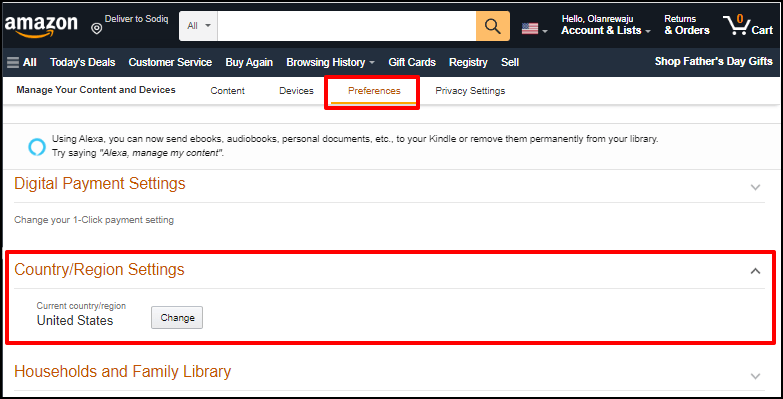Click the Alexa ring icon

[x=36, y=147]
